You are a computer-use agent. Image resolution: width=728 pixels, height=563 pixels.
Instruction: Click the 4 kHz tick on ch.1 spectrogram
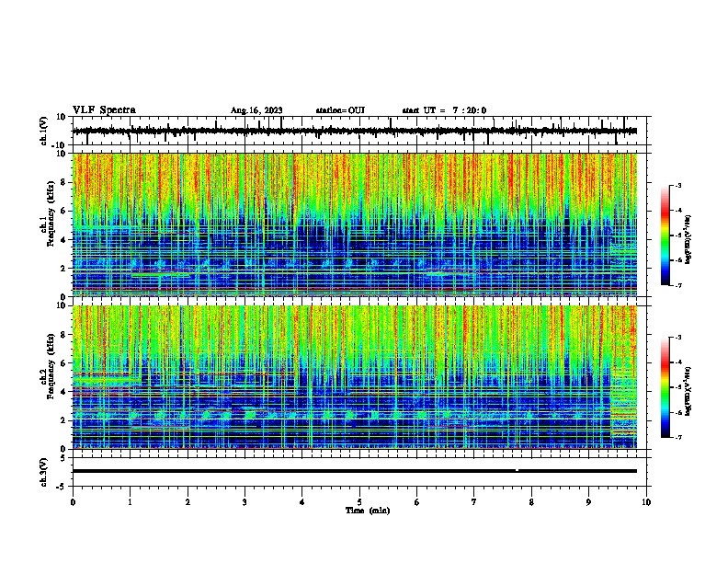63,240
